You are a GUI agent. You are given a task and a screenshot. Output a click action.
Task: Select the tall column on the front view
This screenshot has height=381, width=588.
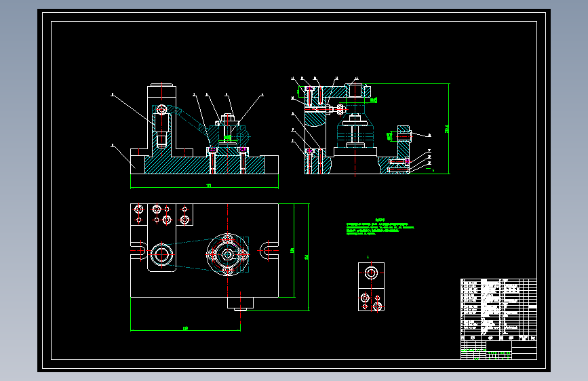click(161, 119)
